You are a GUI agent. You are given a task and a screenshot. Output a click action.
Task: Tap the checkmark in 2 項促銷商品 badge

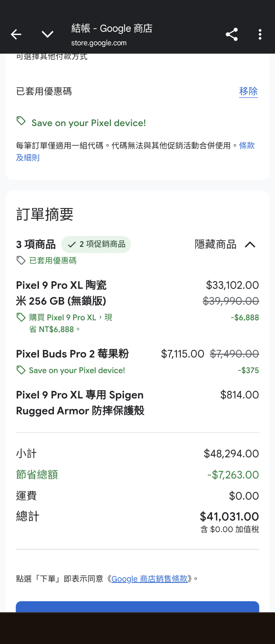(72, 245)
